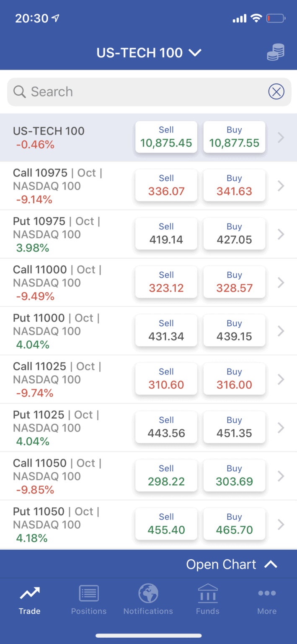This screenshot has width=297, height=644.
Task: Expand details for Put 11050 Oct row
Action: click(281, 524)
